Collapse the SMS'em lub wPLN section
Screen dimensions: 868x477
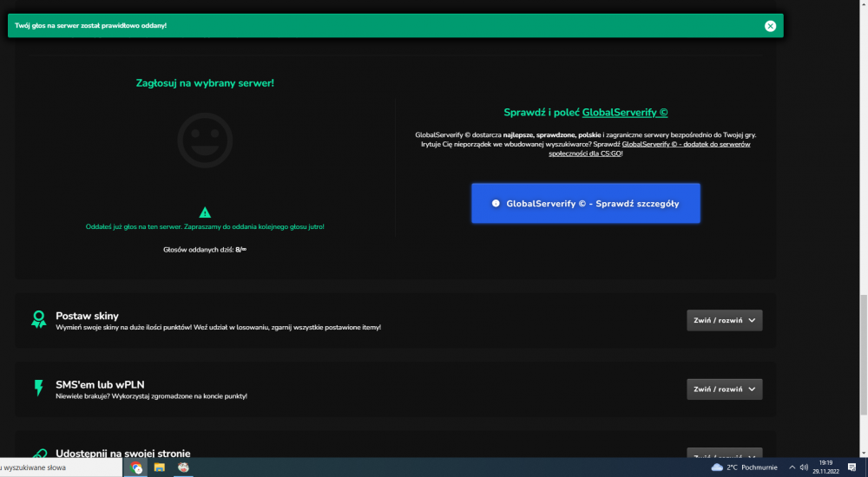point(724,389)
